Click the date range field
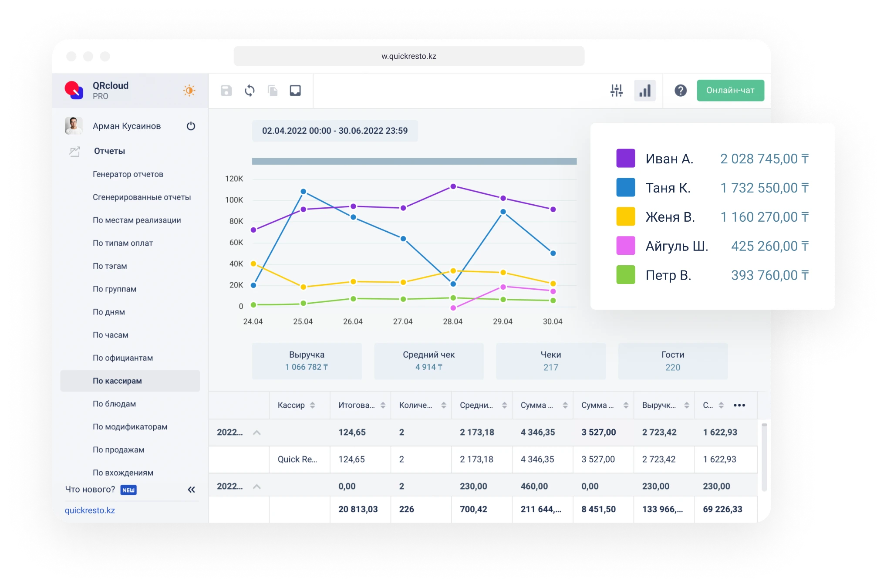Screen dimensions: 887x588 [334, 131]
